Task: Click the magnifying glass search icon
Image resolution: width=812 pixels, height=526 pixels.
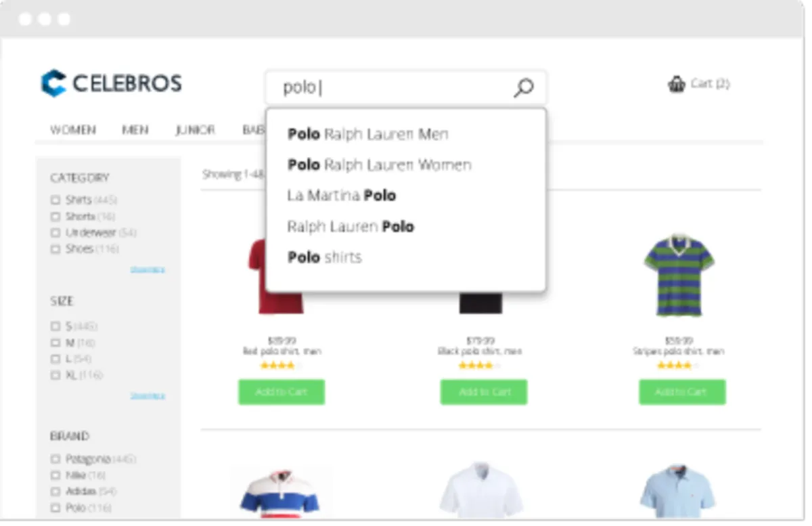Action: point(524,87)
